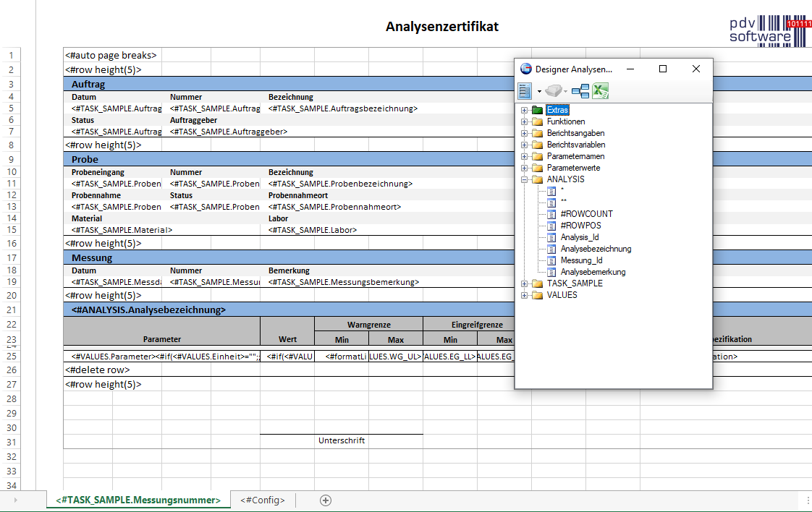Expand the Berichtsvariablen tree node

tap(524, 145)
